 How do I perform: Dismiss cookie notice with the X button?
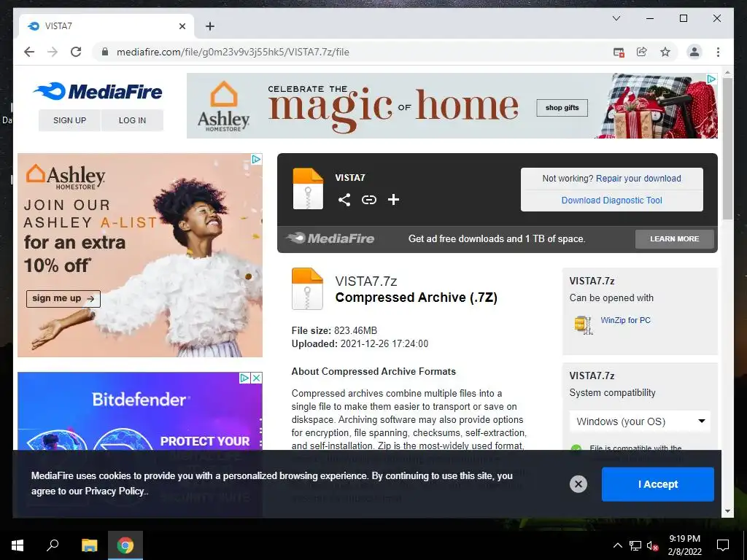coord(578,484)
